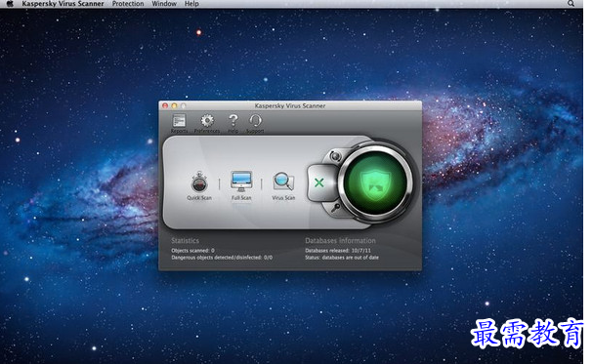Viewport: 592px width, 364px height.
Task: Click 'Status: databases are out of date'
Action: (342, 258)
